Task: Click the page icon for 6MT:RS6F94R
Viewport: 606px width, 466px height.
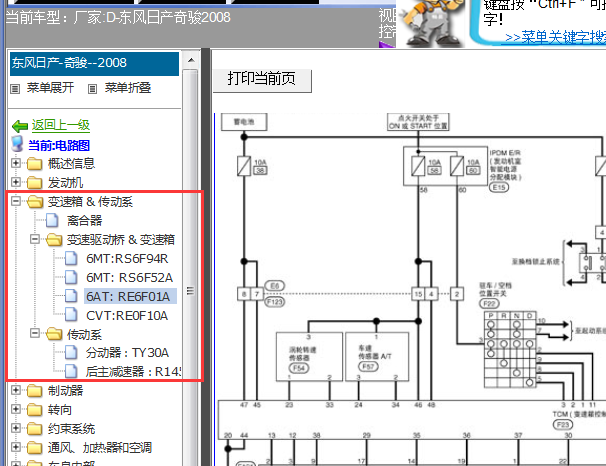Action: [71, 258]
